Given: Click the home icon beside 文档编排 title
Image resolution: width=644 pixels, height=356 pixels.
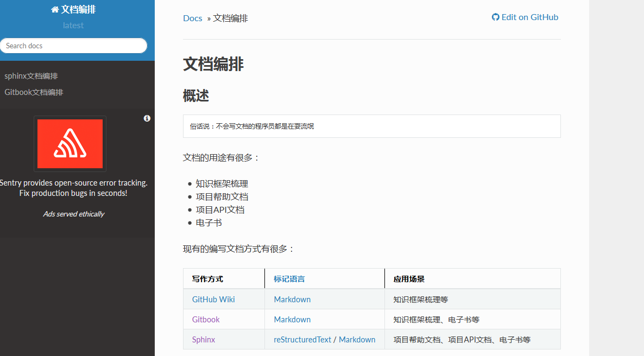Looking at the screenshot, I should coord(55,9).
